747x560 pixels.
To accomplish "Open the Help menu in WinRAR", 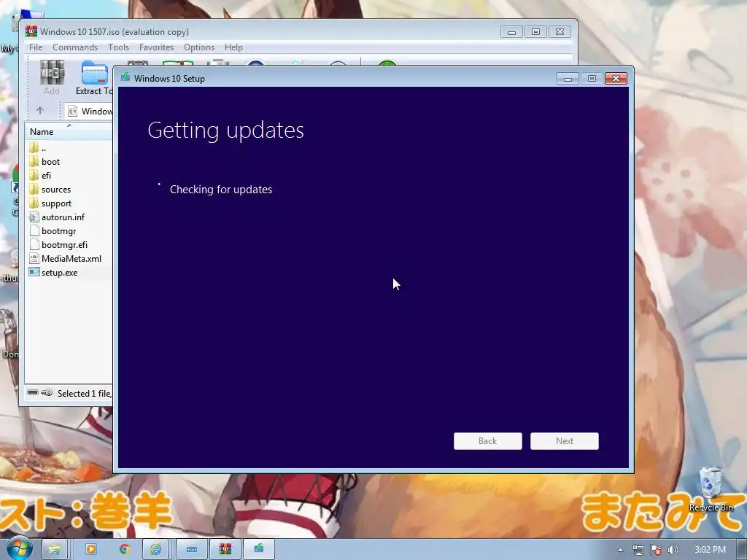I will click(233, 47).
